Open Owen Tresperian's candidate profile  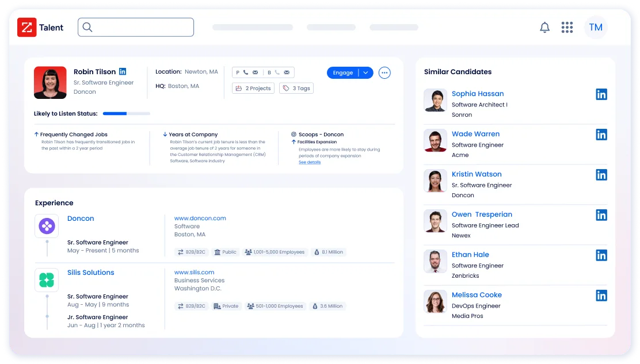point(482,214)
